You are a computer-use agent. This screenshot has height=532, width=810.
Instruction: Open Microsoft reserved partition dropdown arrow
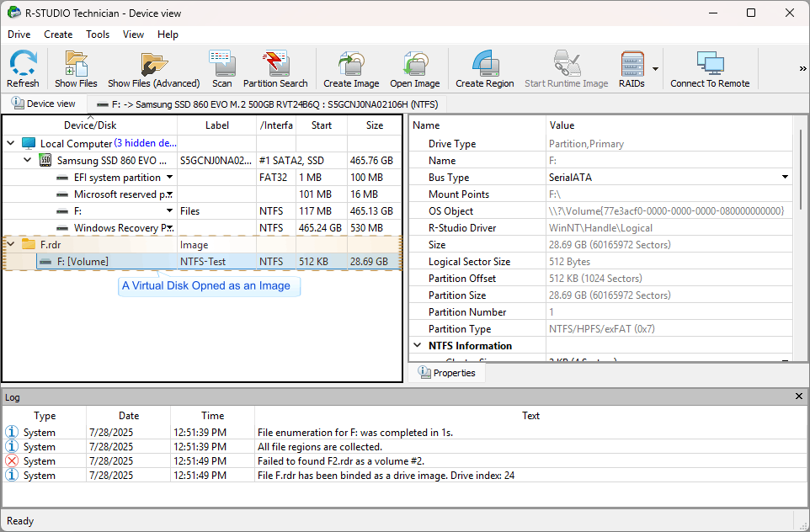(x=170, y=194)
